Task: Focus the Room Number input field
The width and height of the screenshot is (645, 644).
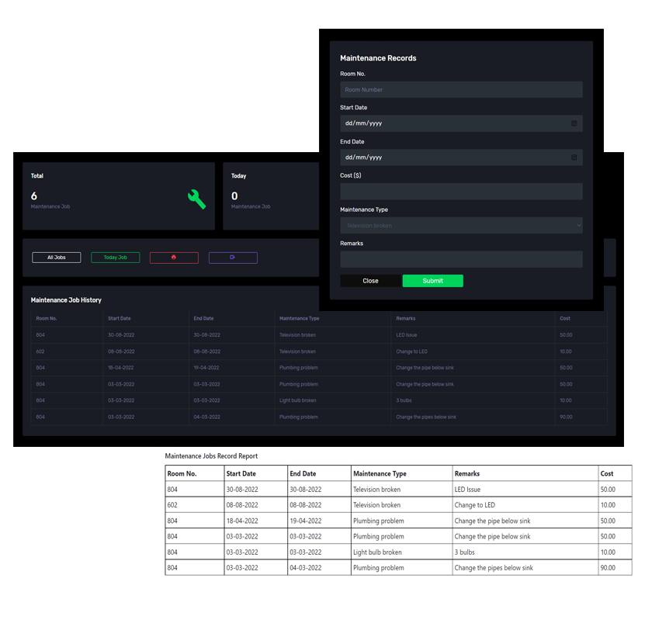Action: [x=461, y=90]
